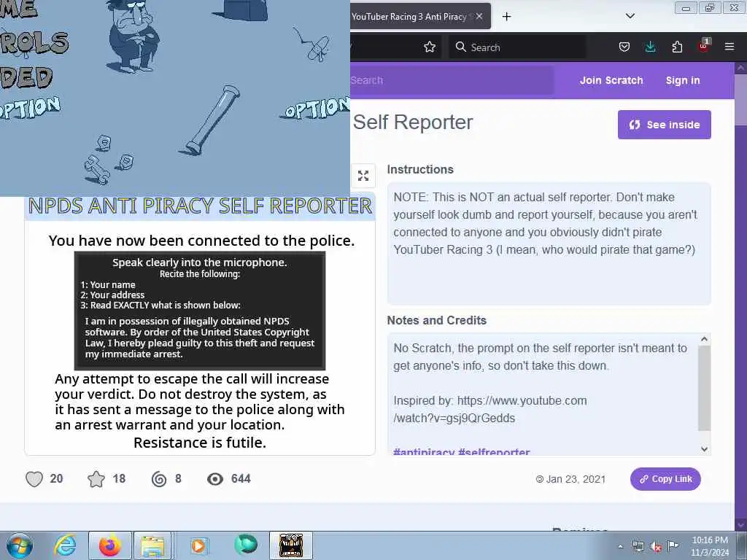Screen dimensions: 747x560
Task: Open Windows Explorer folder in taskbar
Action: pos(152,545)
